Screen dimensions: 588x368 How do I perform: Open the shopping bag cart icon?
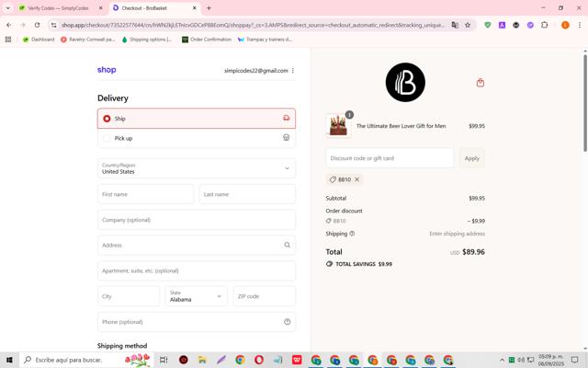tap(480, 83)
